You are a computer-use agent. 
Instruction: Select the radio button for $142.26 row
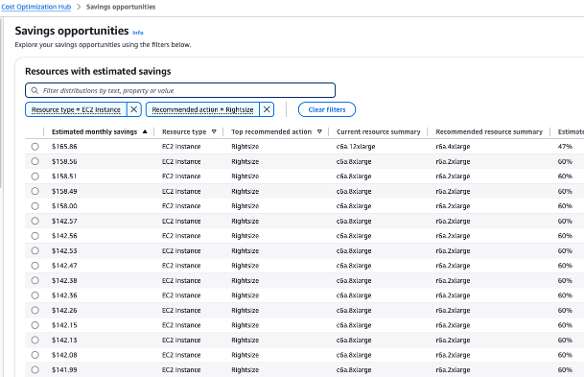35,310
